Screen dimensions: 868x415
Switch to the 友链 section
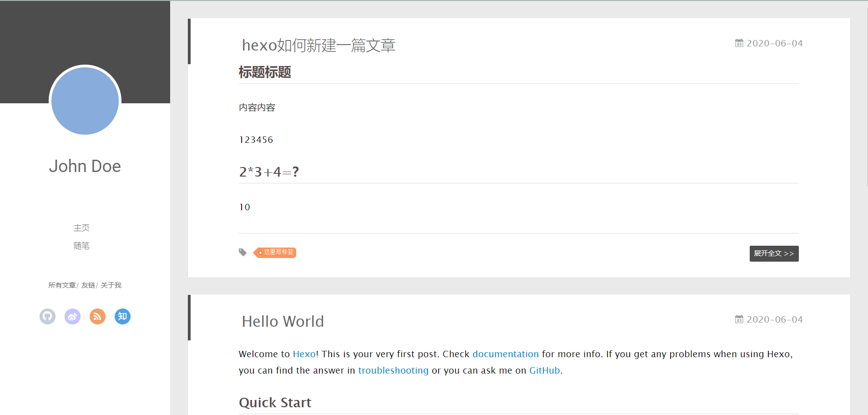click(88, 285)
